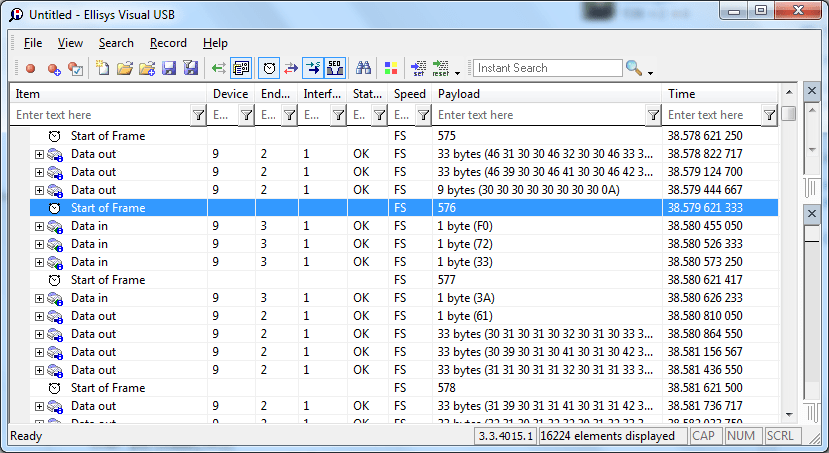Open the Record menu
The height and width of the screenshot is (453, 829).
(168, 43)
